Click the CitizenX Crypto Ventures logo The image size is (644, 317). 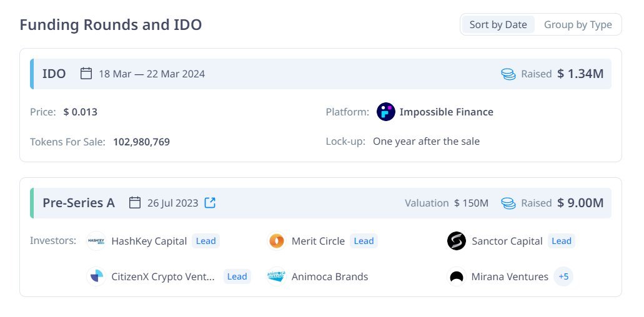coord(96,276)
